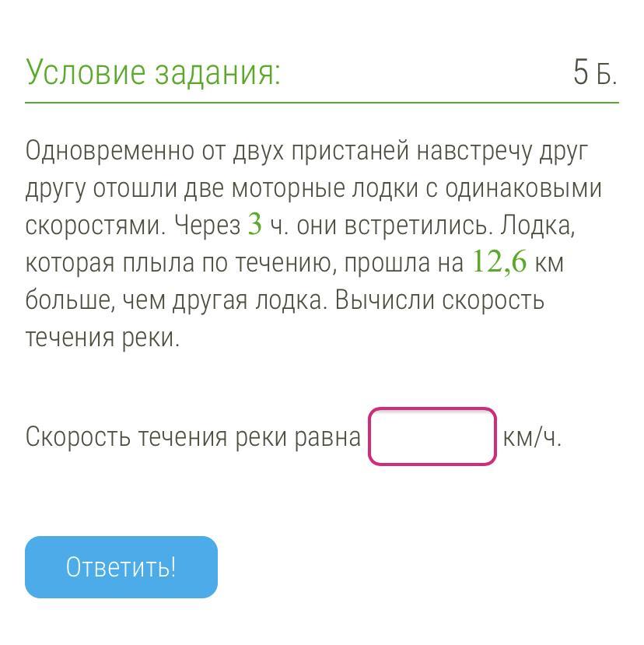Click the green number 3 in the problem

pos(255,225)
